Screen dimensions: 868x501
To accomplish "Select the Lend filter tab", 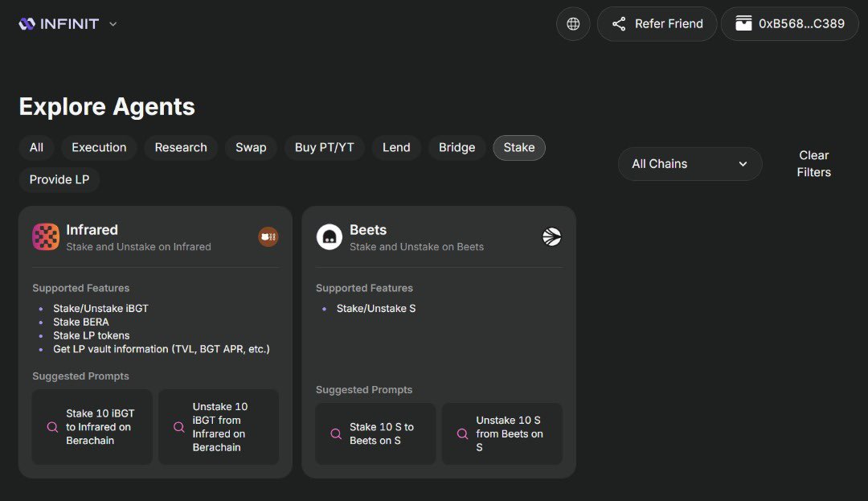I will click(396, 148).
